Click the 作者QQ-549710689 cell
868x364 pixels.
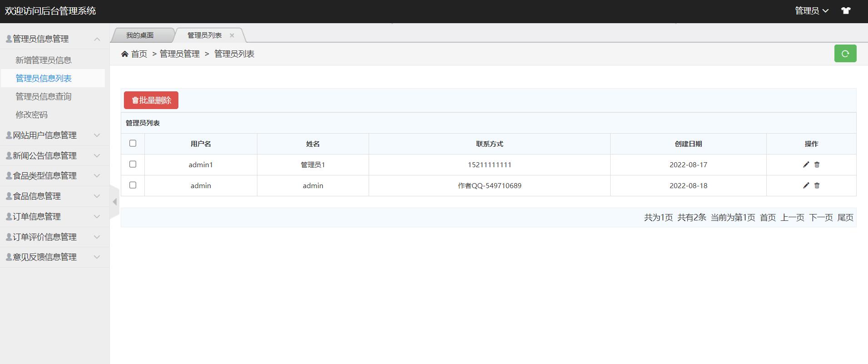(489, 185)
